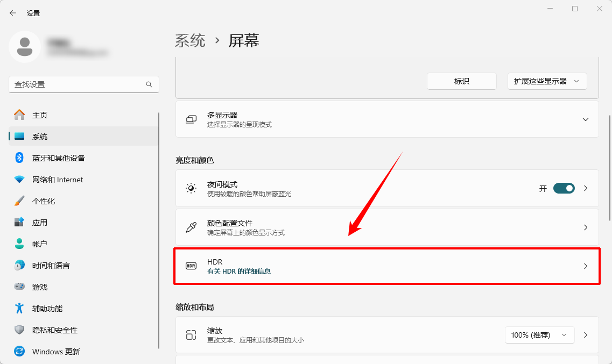Select 帐户 in the sidebar
This screenshot has height=364, width=612.
[x=83, y=244]
